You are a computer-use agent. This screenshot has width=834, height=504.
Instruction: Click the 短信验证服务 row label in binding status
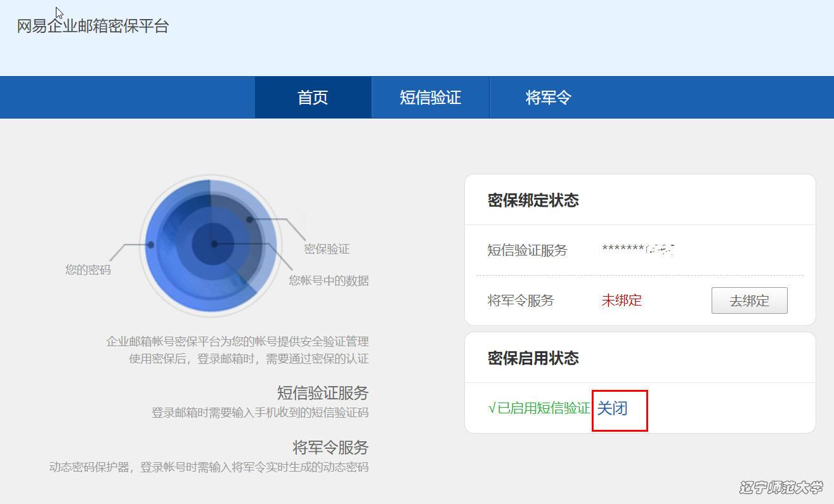[x=527, y=250]
